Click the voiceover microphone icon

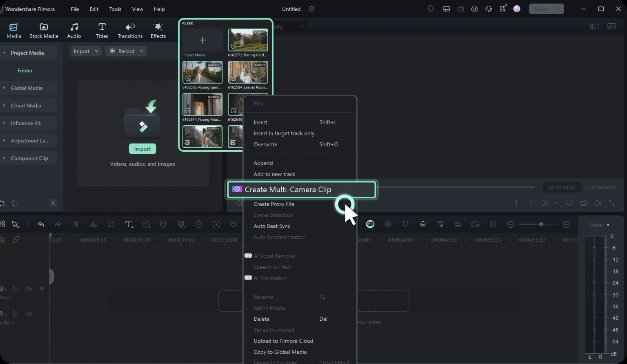point(423,224)
